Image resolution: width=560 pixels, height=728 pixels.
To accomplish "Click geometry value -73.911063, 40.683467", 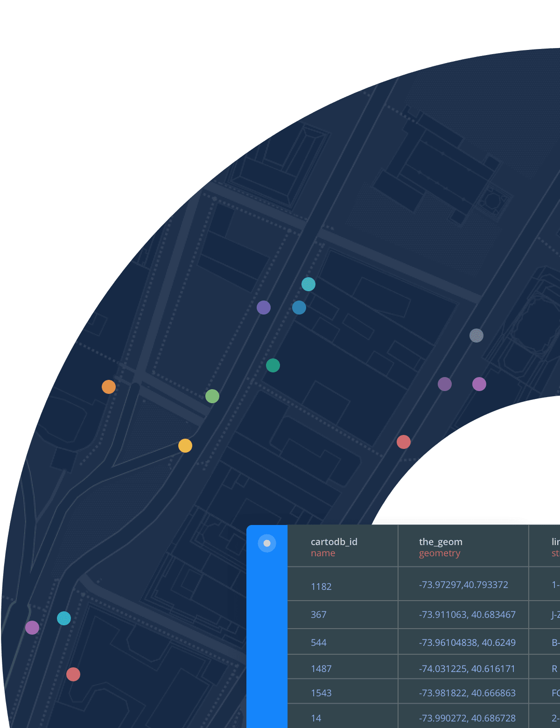I will pos(467,615).
